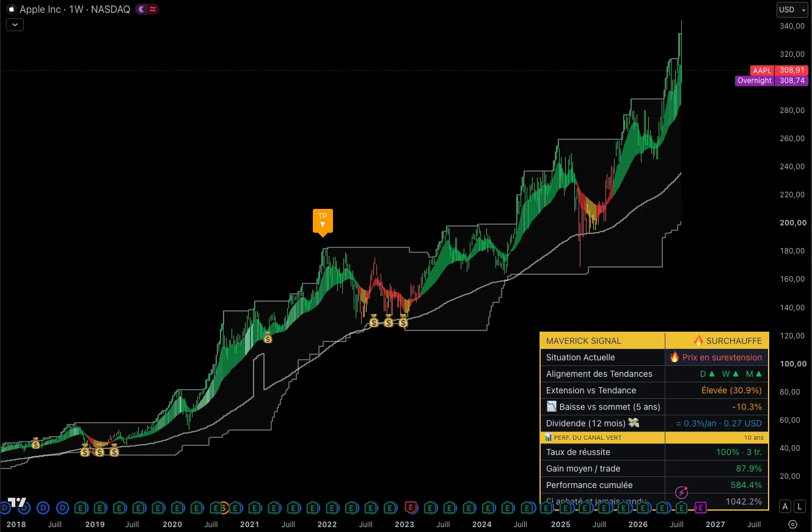Click the 2027 label on the time axis
The image size is (812, 532).
(x=715, y=524)
